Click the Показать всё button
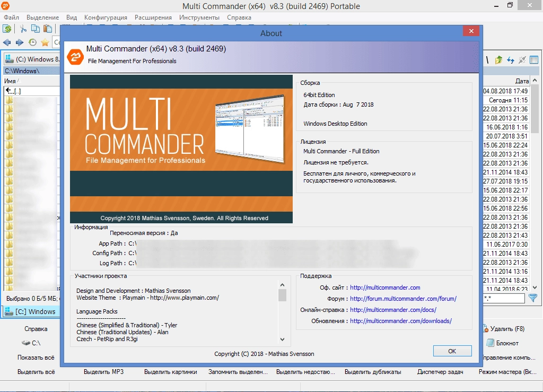The image size is (543, 392). (x=36, y=358)
